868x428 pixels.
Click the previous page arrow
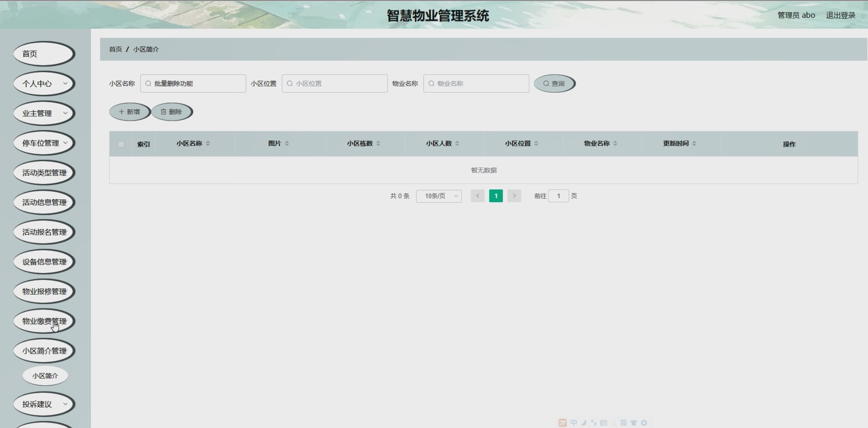[x=478, y=196]
